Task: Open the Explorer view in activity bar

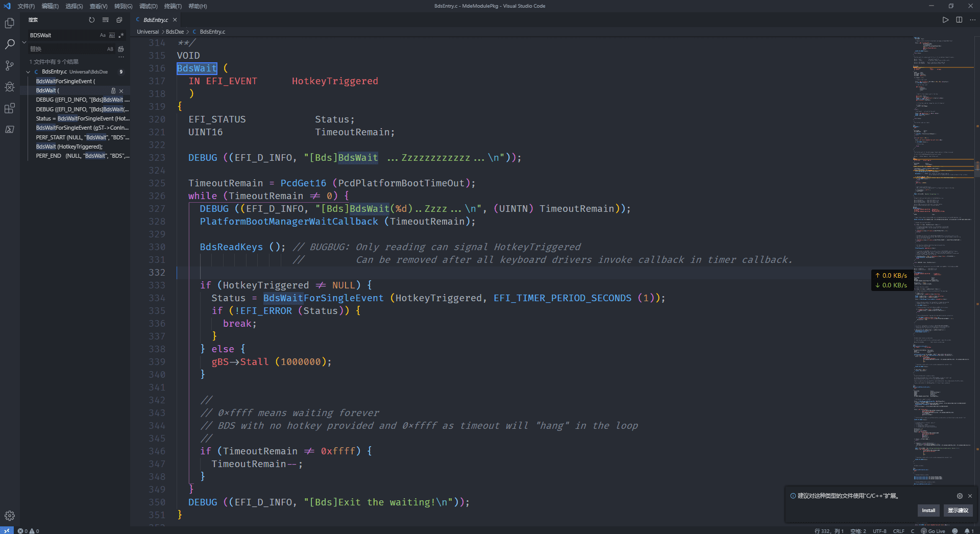Action: point(10,23)
